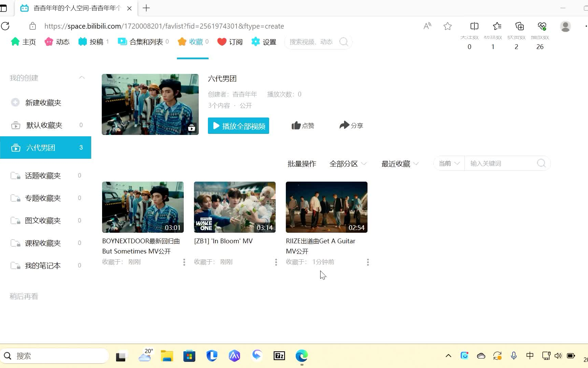Open 话题收藏夹 folder
The height and width of the screenshot is (368, 588).
pyautogui.click(x=46, y=175)
